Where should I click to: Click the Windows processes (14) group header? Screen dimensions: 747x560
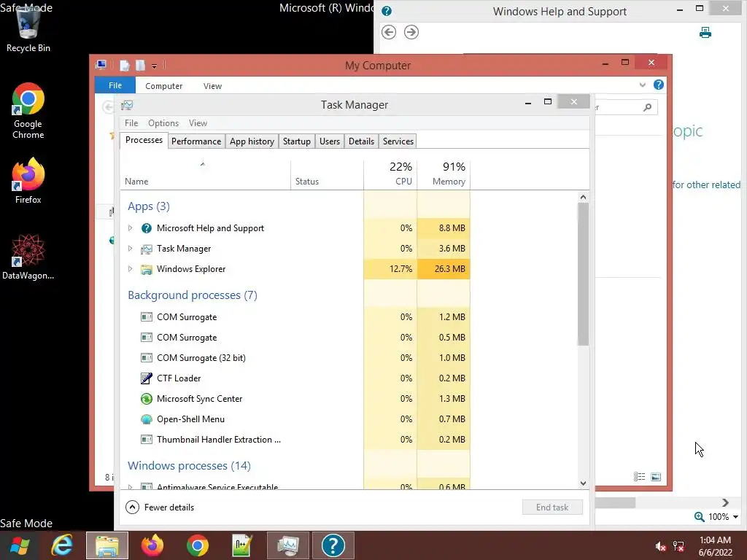[189, 466]
